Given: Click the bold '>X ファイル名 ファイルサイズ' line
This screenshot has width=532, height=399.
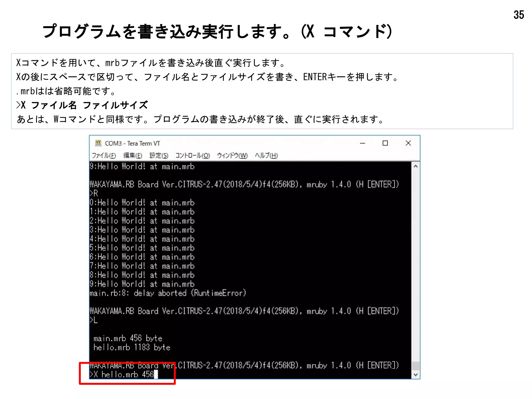Looking at the screenshot, I should (x=82, y=105).
